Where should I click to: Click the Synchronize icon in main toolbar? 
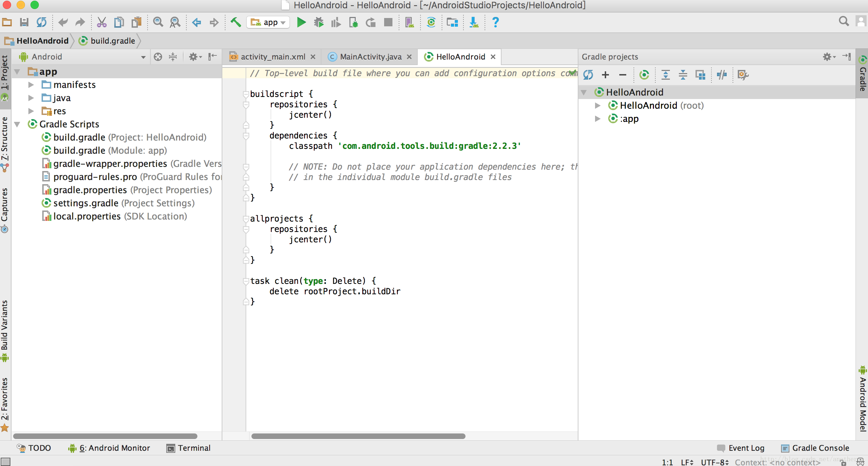[42, 23]
